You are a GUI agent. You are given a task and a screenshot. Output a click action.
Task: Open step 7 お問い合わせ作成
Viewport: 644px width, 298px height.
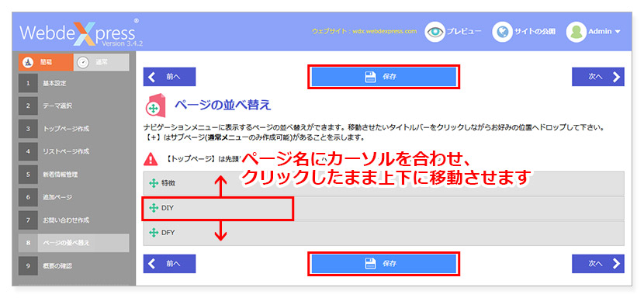(x=74, y=220)
